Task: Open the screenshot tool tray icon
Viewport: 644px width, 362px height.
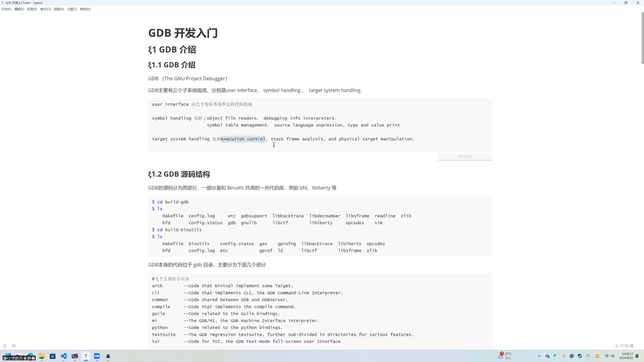Action: (x=572, y=356)
